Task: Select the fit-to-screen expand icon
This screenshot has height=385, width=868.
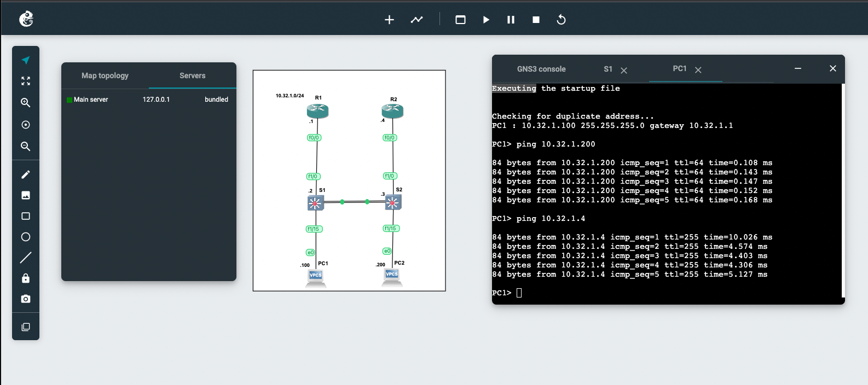Action: pyautogui.click(x=26, y=81)
